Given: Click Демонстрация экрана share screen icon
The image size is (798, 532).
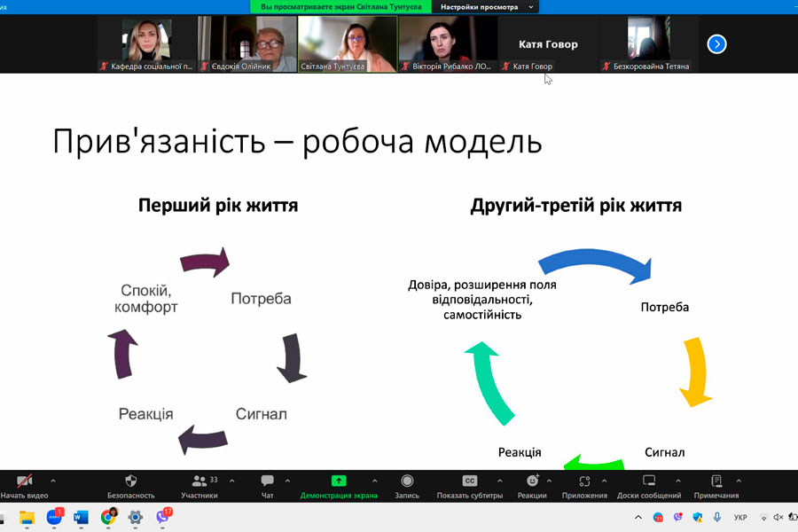Looking at the screenshot, I should tap(339, 481).
